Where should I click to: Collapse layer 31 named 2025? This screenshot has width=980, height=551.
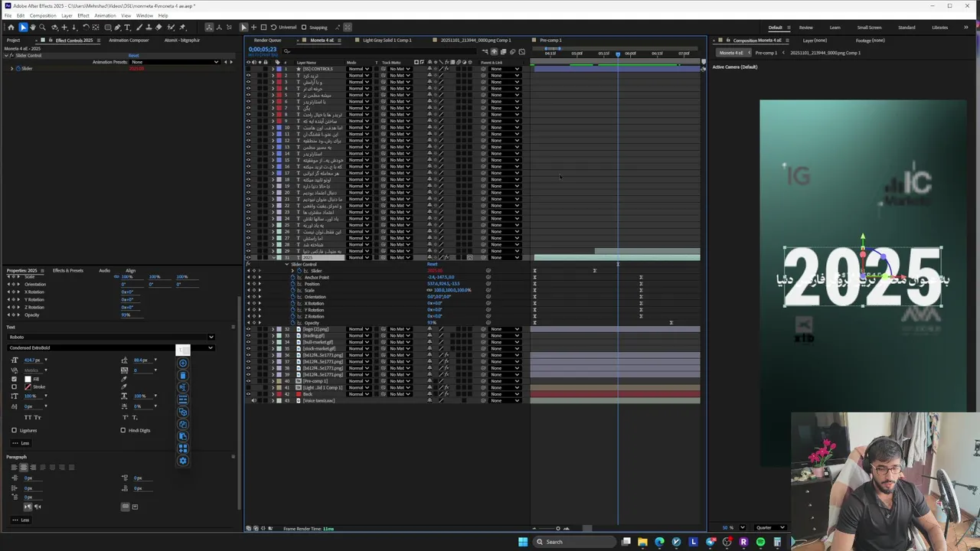(x=273, y=257)
